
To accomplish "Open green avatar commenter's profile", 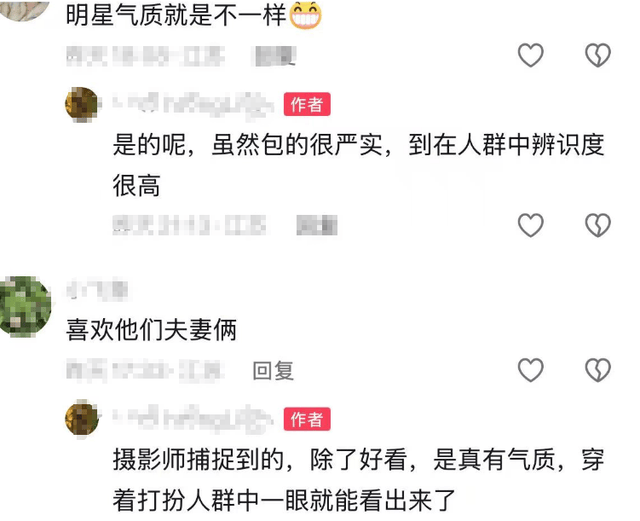I will click(25, 306).
